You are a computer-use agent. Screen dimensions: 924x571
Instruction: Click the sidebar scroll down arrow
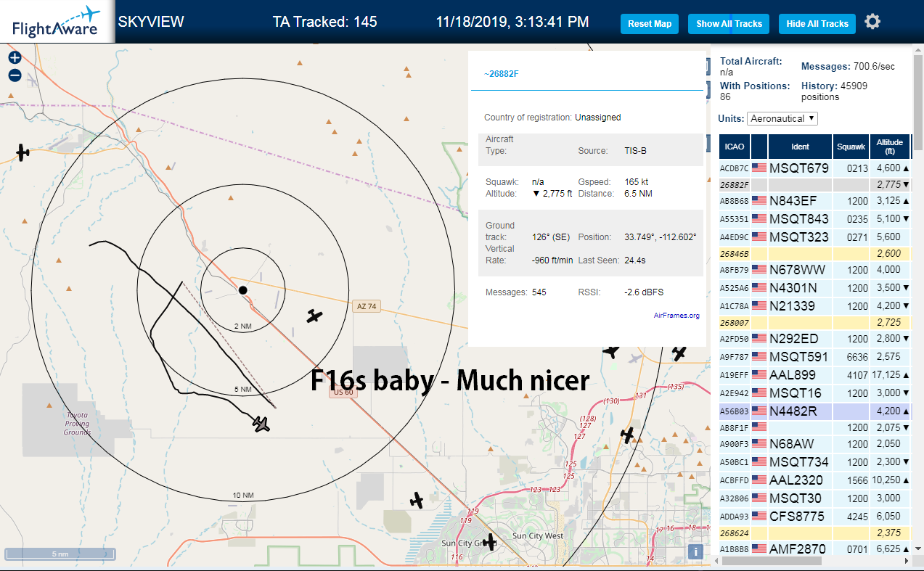tap(918, 549)
